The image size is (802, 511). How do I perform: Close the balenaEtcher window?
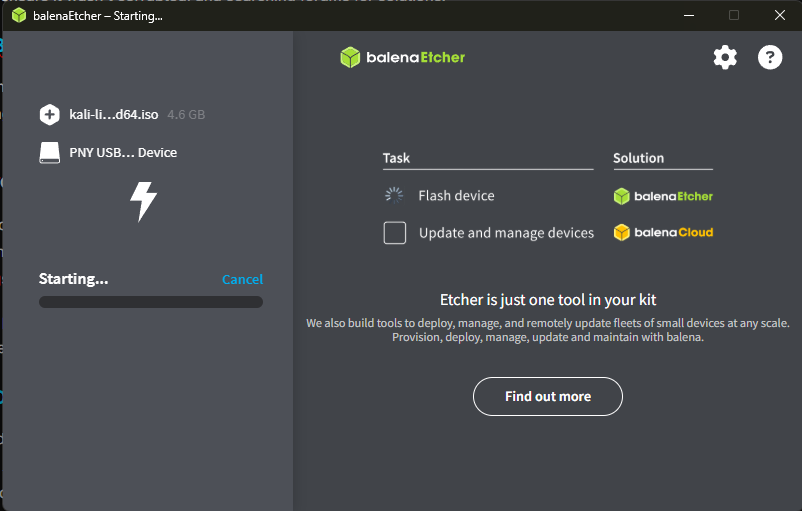(x=779, y=15)
